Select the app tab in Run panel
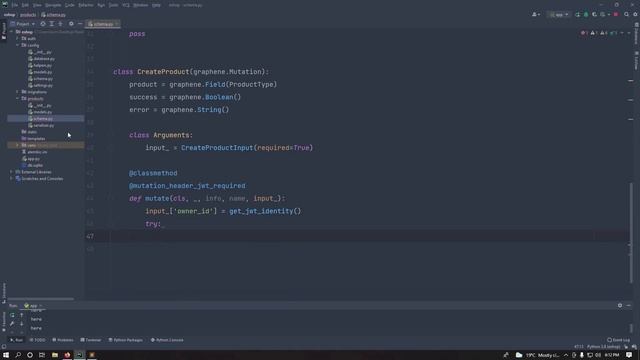The width and height of the screenshot is (640, 360). 32,306
